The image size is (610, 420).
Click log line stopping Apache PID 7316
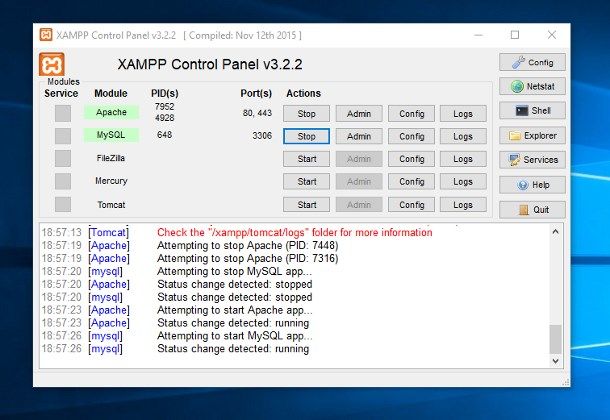coord(248,258)
